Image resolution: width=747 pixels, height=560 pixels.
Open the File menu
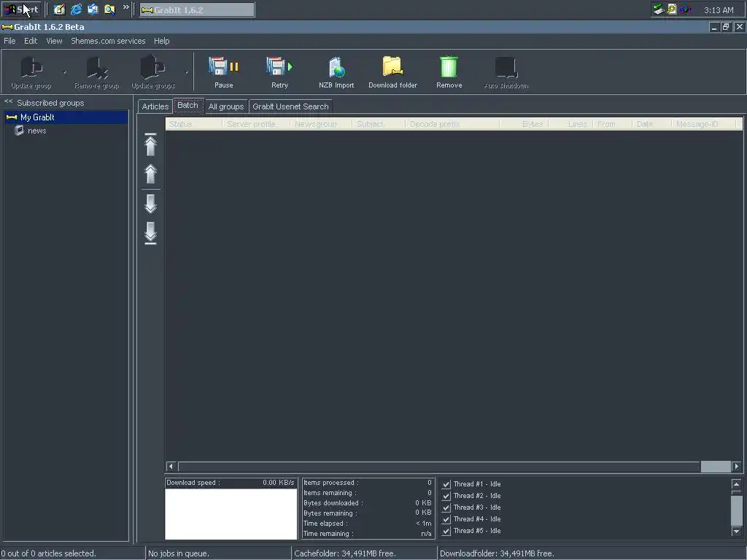[9, 41]
